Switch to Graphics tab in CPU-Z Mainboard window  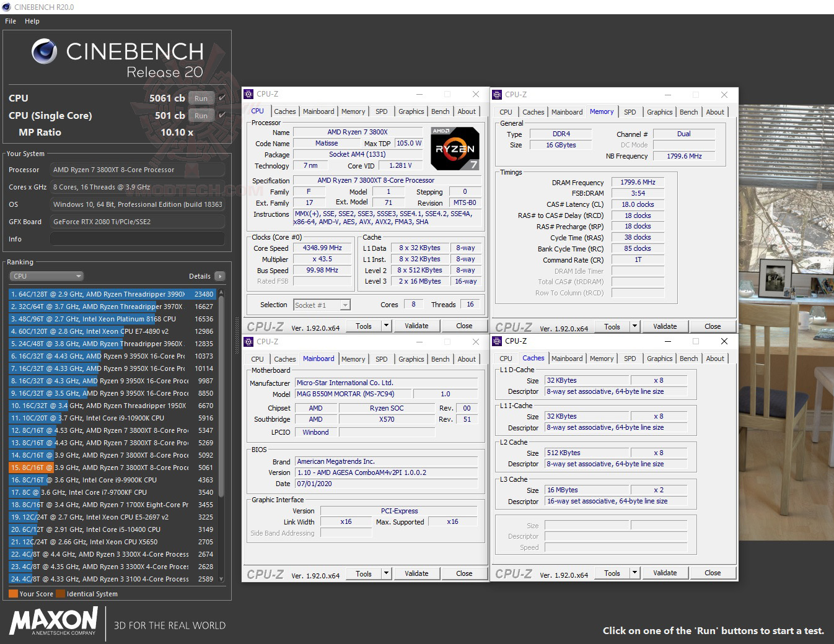point(411,359)
